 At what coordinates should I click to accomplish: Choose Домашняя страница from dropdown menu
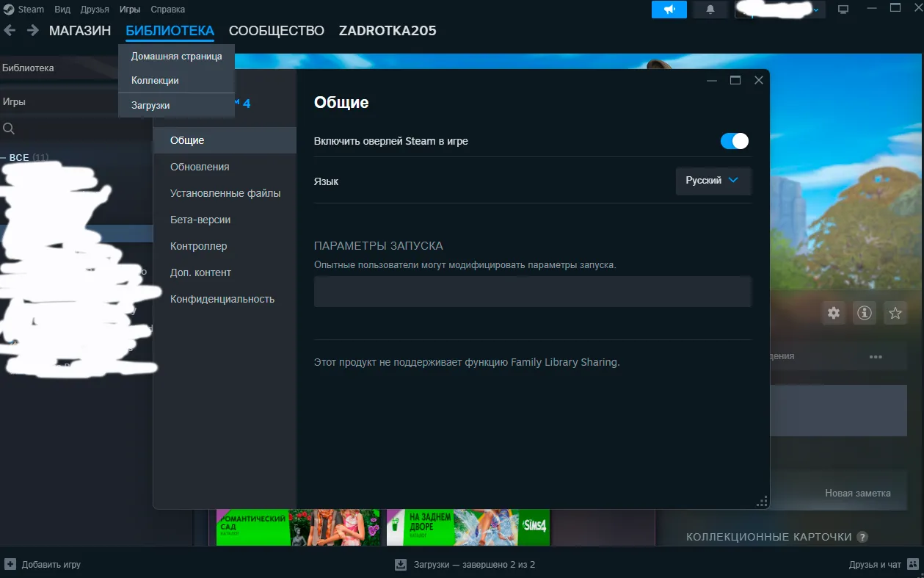point(176,56)
